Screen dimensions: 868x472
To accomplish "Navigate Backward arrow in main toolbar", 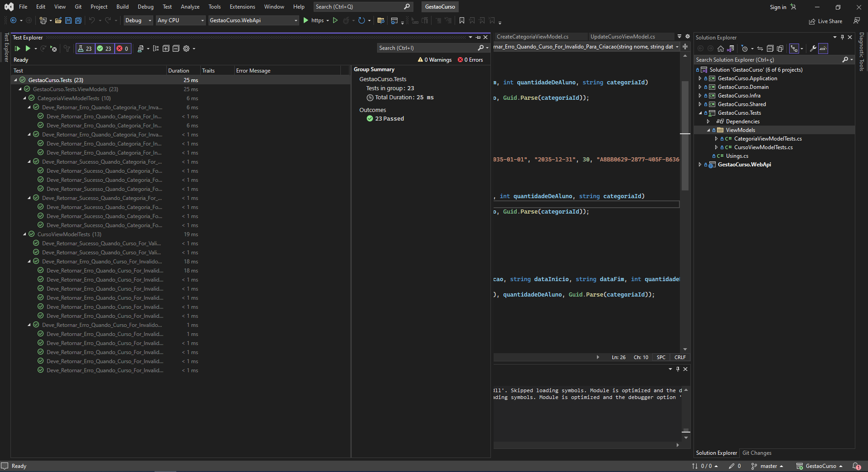I will pyautogui.click(x=13, y=20).
